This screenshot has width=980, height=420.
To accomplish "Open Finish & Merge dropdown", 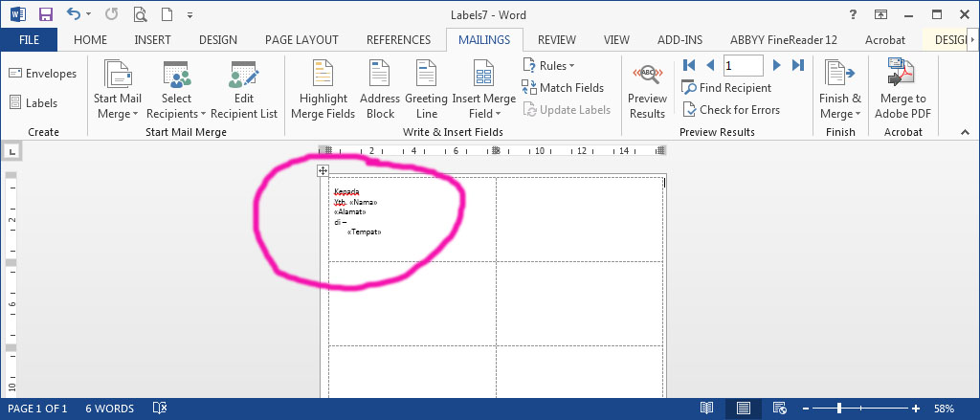I will click(x=840, y=91).
